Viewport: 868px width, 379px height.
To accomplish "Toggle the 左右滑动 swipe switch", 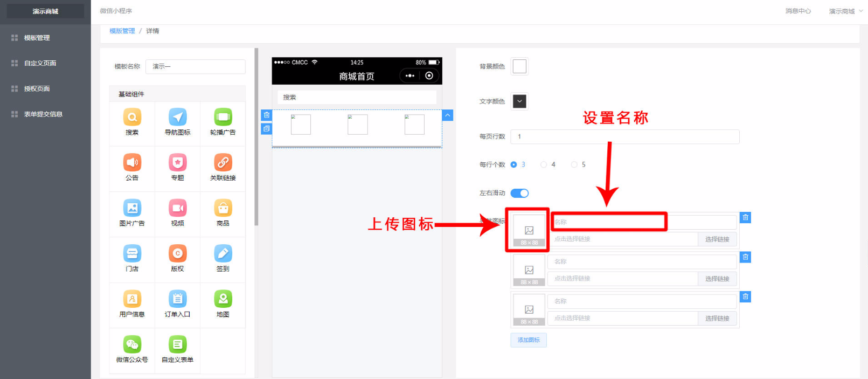I will (x=520, y=193).
